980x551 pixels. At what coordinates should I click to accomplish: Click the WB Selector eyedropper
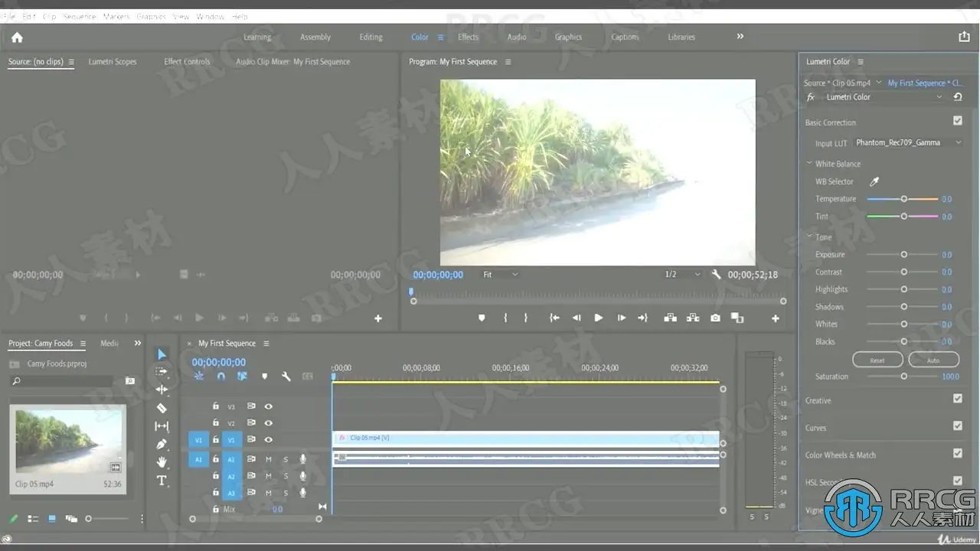tap(874, 182)
